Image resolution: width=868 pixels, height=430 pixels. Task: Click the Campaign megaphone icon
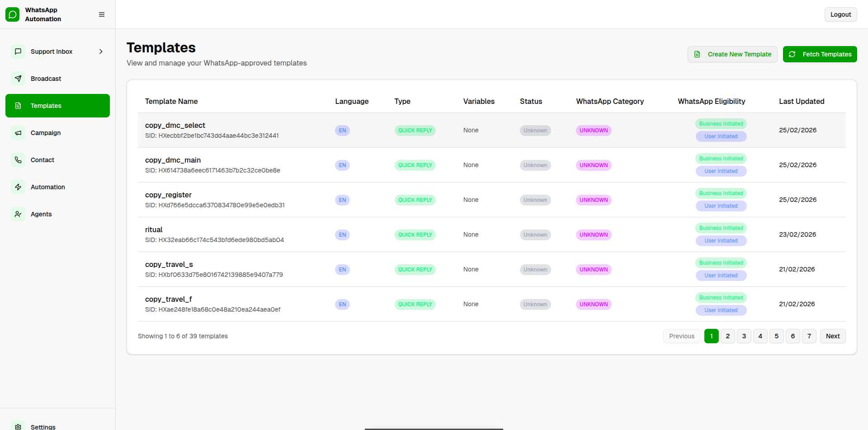(18, 133)
